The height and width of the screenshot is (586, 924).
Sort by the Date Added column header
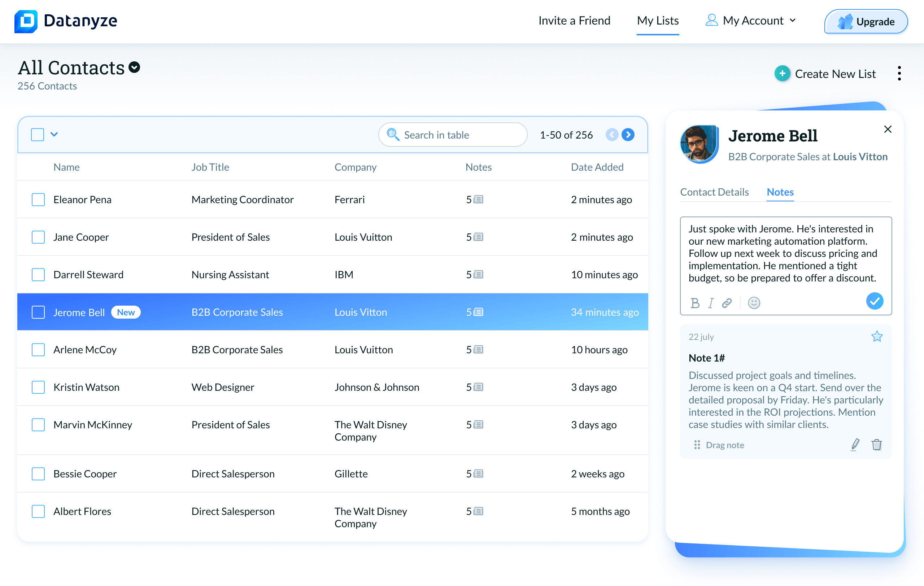pyautogui.click(x=597, y=167)
